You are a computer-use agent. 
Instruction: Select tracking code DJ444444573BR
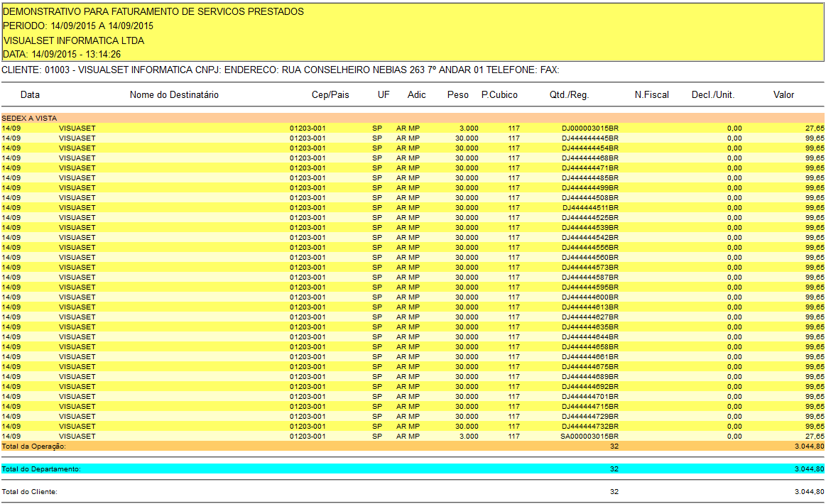pyautogui.click(x=590, y=267)
